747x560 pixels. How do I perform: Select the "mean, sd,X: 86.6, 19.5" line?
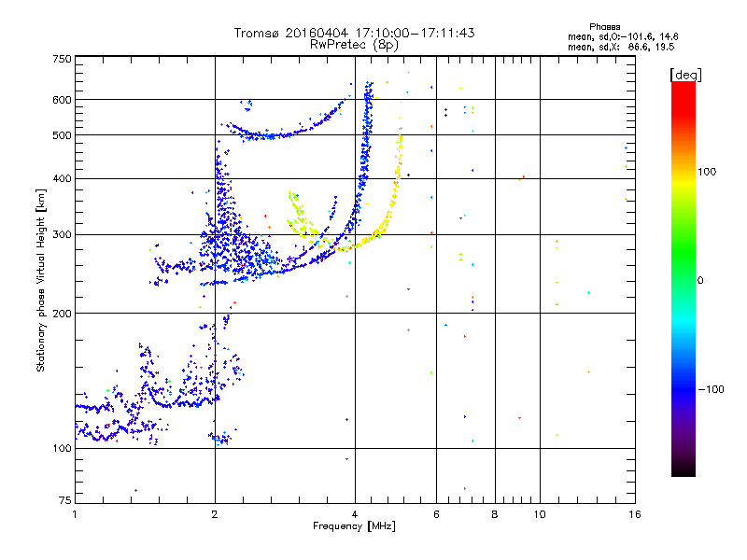[x=621, y=47]
